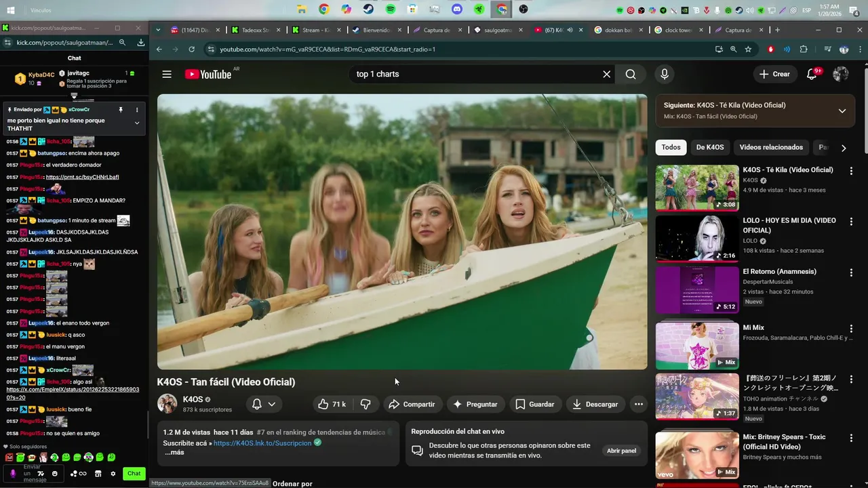
Task: Bookmark this page with the star icon
Action: click(748, 49)
